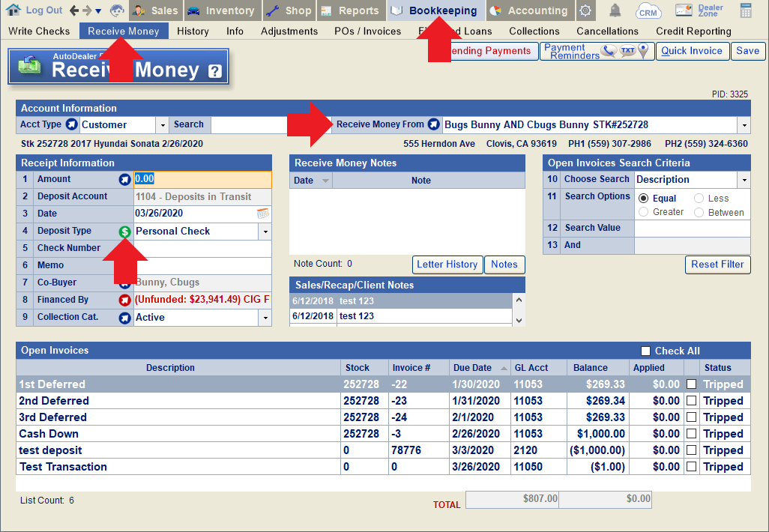Open the History submenu tab
This screenshot has width=769, height=532.
click(x=193, y=31)
